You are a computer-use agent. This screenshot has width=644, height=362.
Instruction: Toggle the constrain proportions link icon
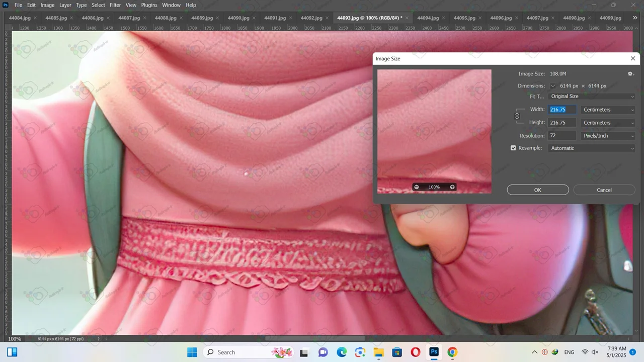point(517,116)
